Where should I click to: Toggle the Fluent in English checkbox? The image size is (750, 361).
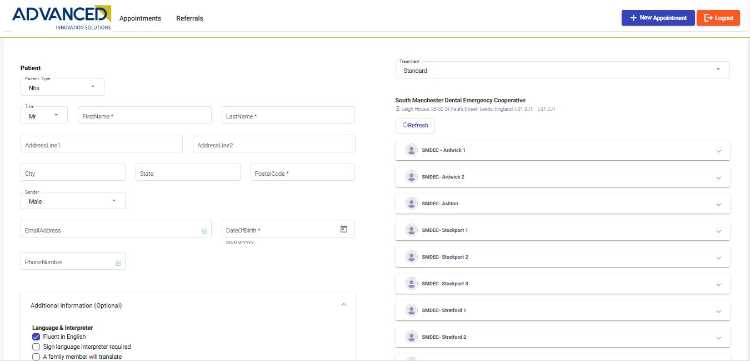tap(36, 337)
